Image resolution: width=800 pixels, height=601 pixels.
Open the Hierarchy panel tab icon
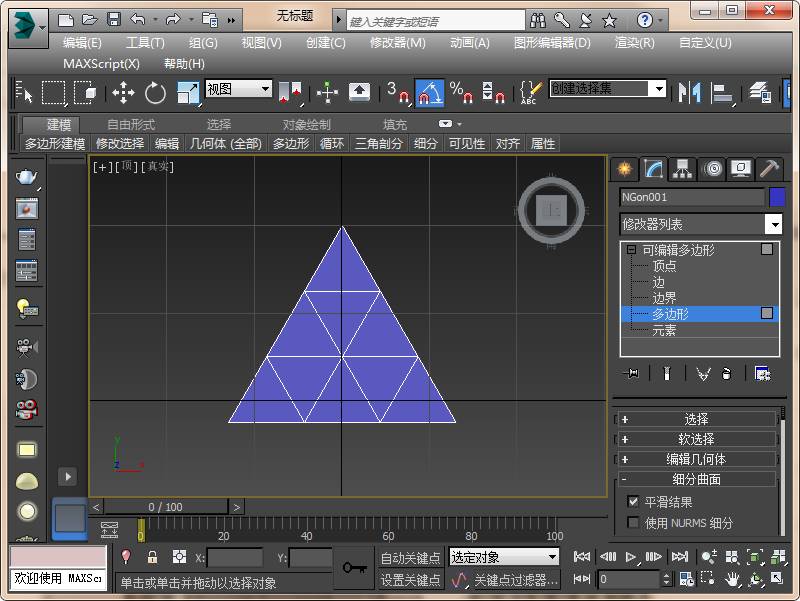[683, 168]
